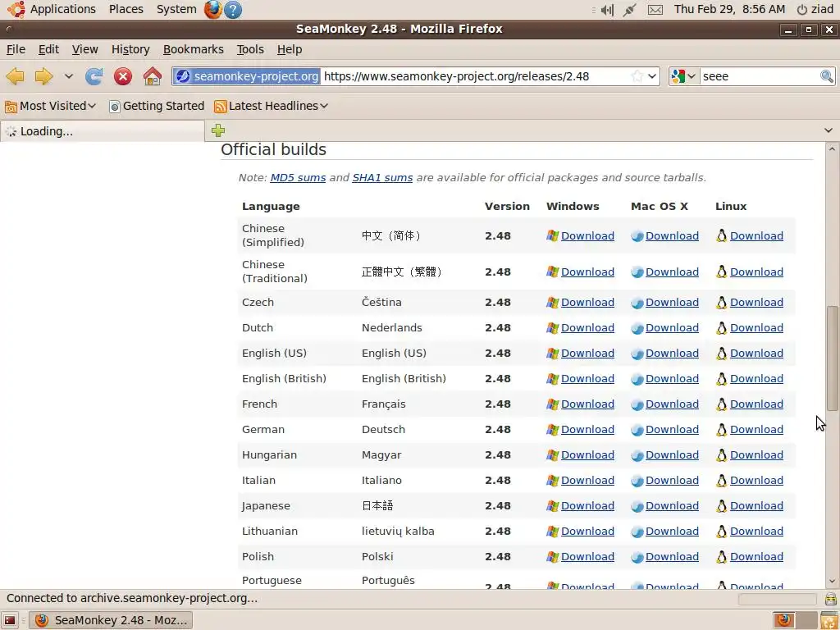This screenshot has width=840, height=630.
Task: Open the History menu
Action: pos(130,49)
